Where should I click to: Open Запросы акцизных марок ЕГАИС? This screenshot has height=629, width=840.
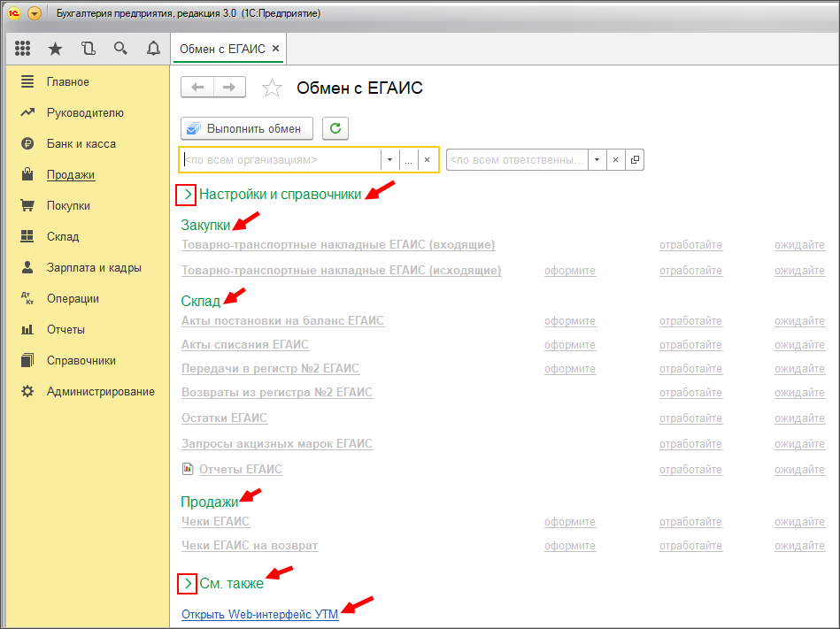tap(276, 444)
